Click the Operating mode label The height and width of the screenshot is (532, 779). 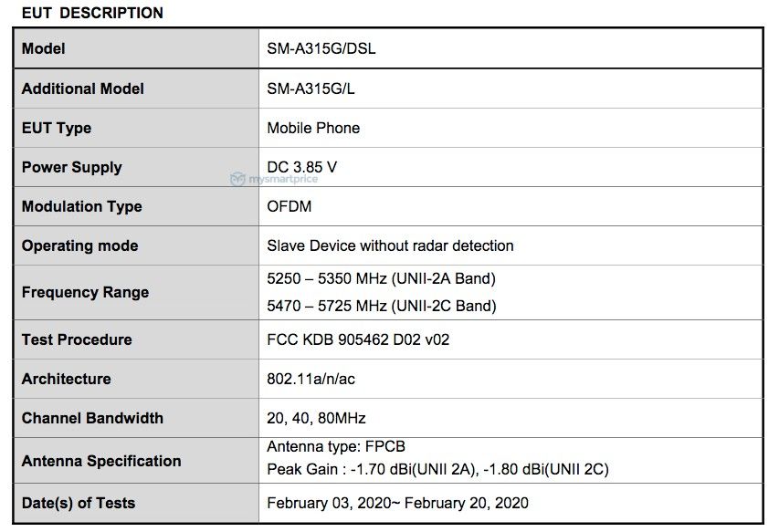[x=80, y=245]
